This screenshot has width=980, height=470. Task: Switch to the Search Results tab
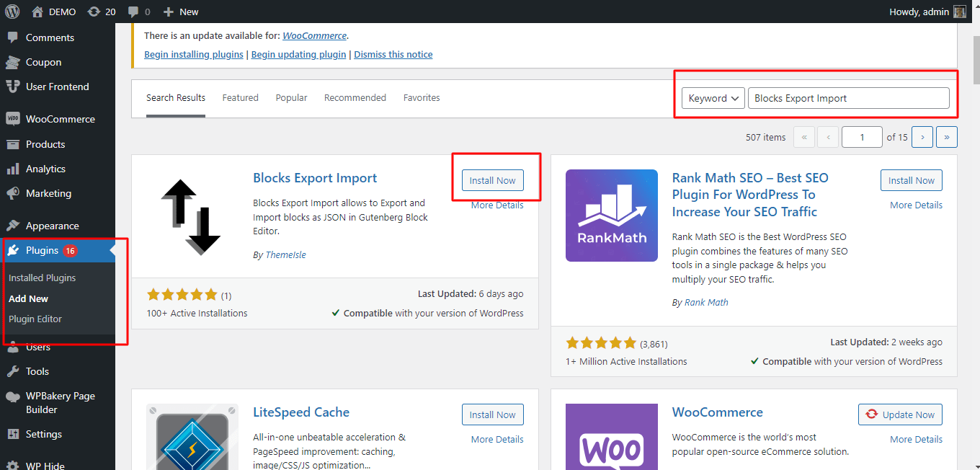[176, 98]
